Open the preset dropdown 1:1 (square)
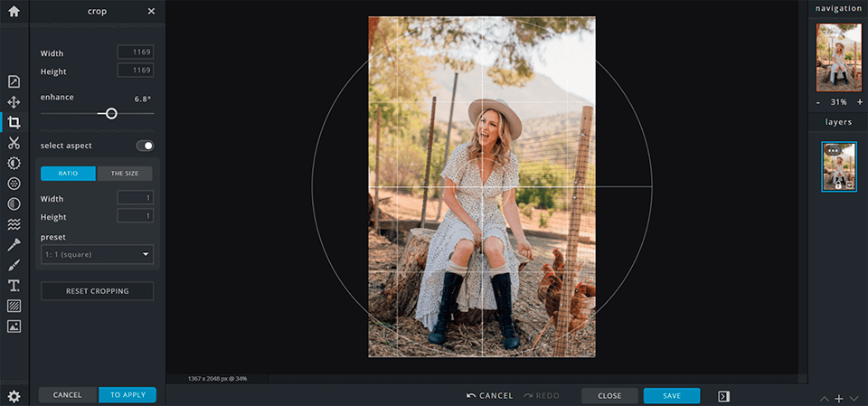The height and width of the screenshot is (406, 868). [98, 254]
